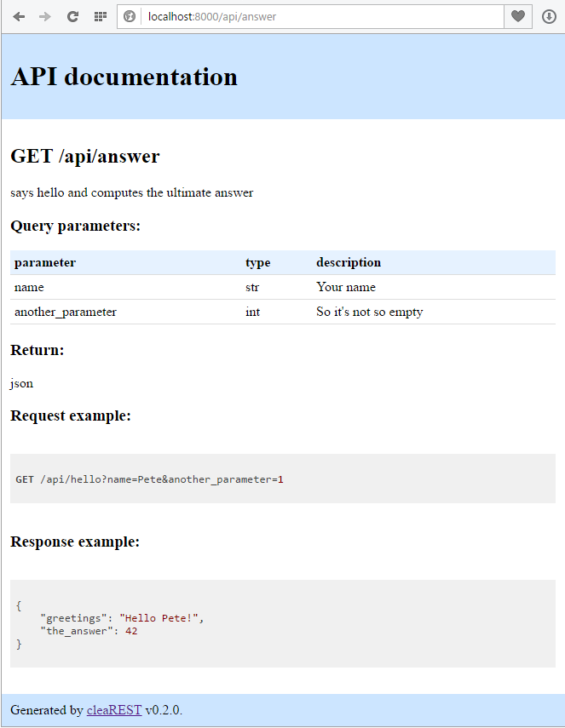Click the API documentation page title
This screenshot has width=565, height=728.
coord(123,77)
